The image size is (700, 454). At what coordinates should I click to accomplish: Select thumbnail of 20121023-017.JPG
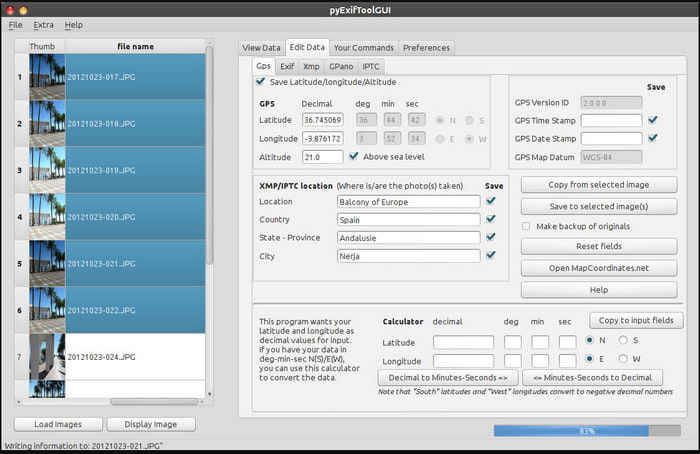[x=47, y=76]
